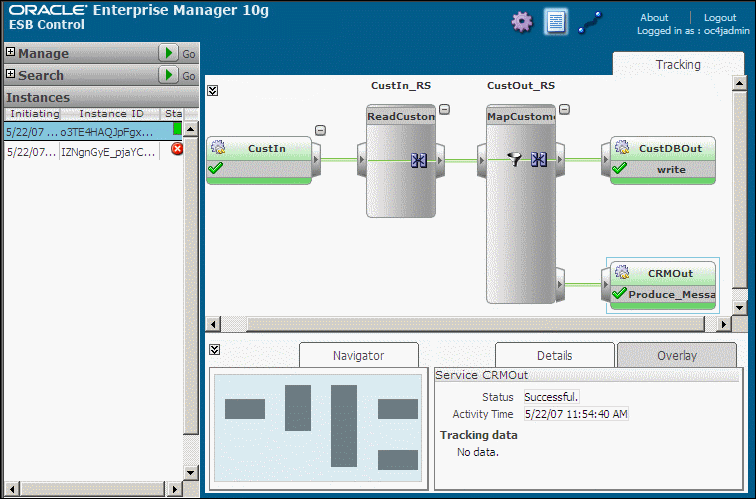
Task: Click the transform icon in MapCustomer routing rule
Action: pos(539,159)
